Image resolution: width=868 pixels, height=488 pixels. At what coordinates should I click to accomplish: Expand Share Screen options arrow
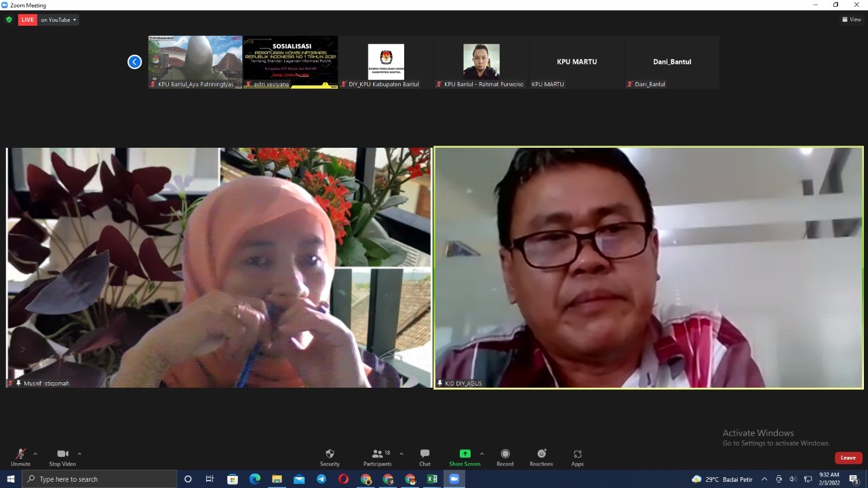click(482, 453)
